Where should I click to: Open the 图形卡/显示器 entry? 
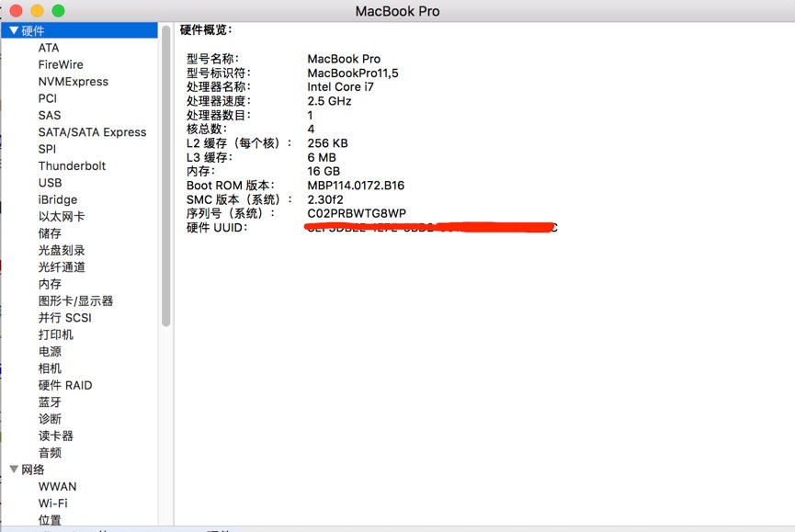tap(75, 300)
